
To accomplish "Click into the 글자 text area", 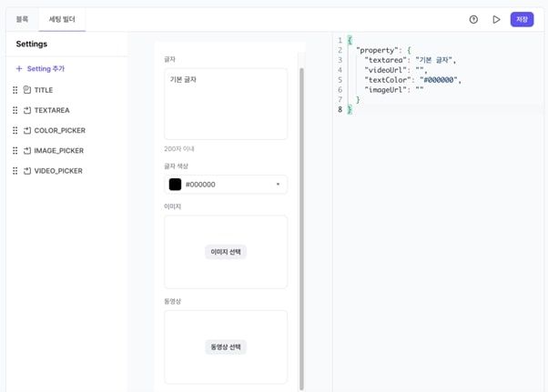I will (x=226, y=105).
